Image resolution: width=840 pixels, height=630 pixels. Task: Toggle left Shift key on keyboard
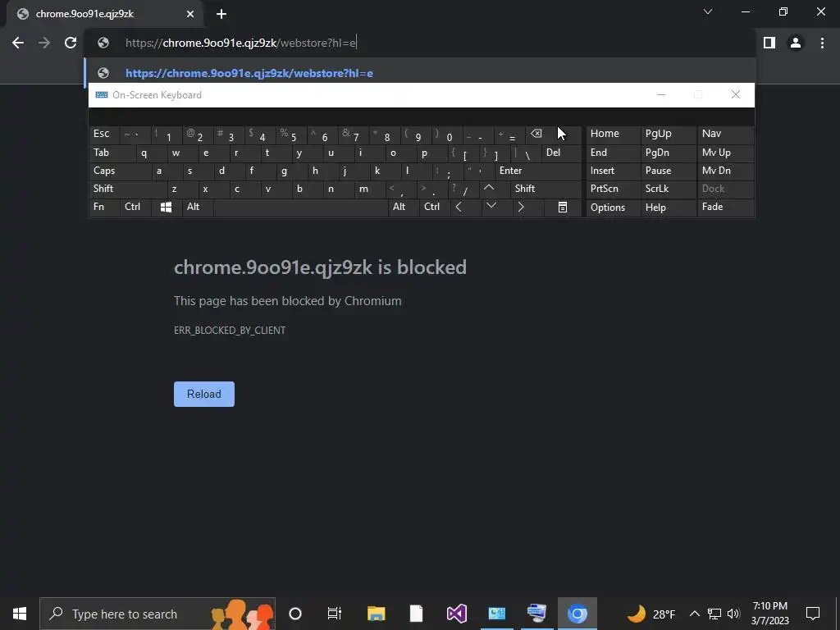click(127, 189)
